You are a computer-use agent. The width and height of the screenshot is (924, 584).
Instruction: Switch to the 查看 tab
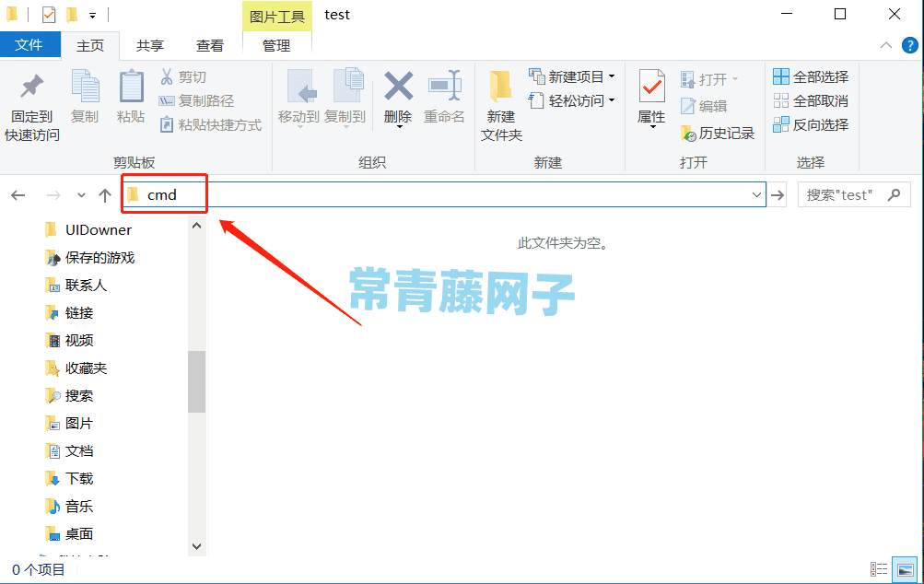point(210,46)
